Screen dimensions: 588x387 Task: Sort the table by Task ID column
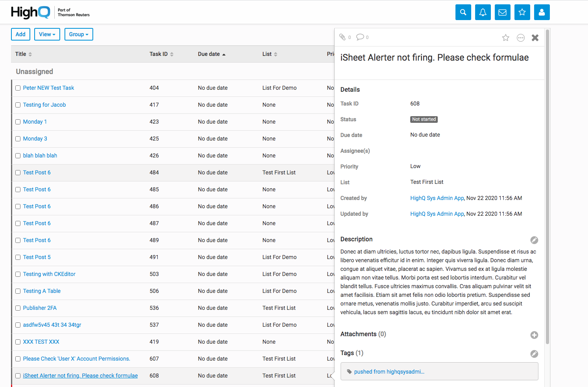[161, 54]
